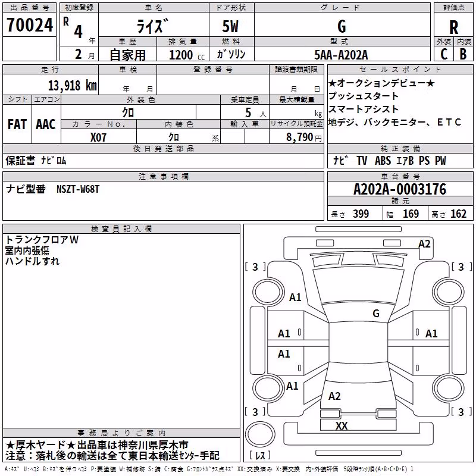Select length value 399
Viewport: 476px width, 476px height.
coord(361,214)
